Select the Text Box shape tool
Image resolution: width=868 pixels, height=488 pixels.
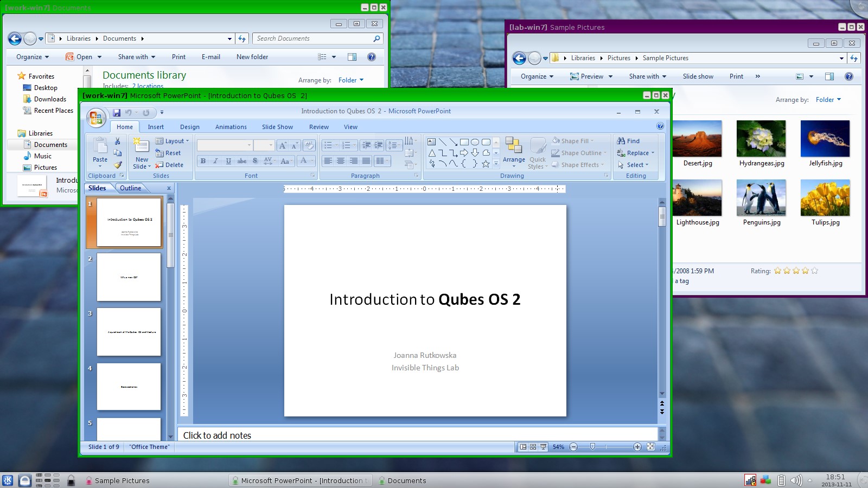pyautogui.click(x=431, y=142)
